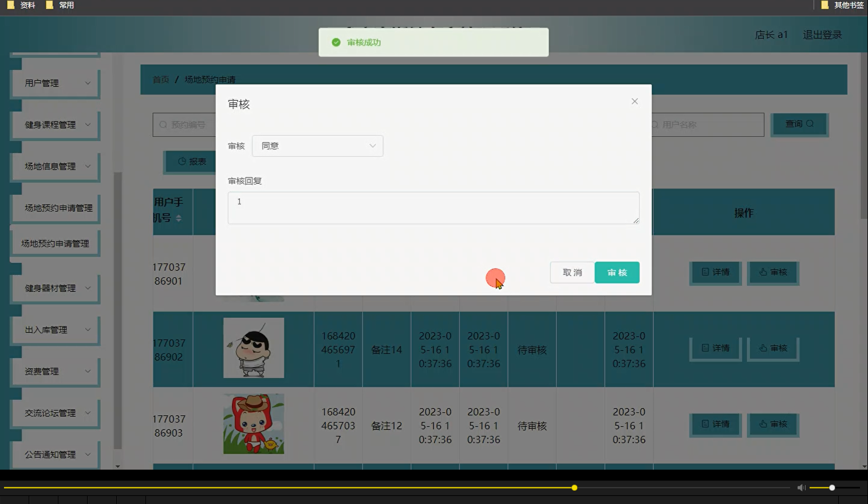
Task: Open the 场地预约申请管理 sidebar item
Action: tap(55, 243)
